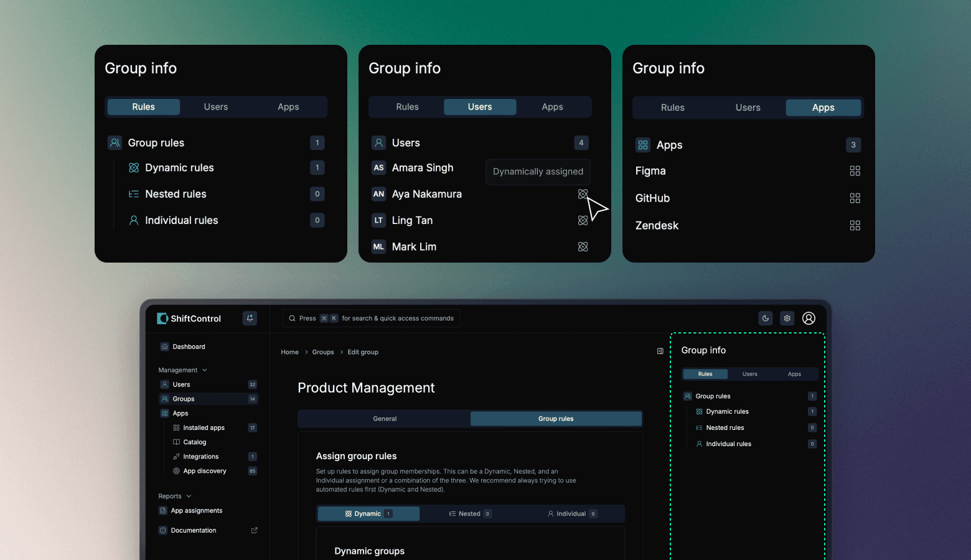Click Users tab in the Apps preview card

(748, 108)
